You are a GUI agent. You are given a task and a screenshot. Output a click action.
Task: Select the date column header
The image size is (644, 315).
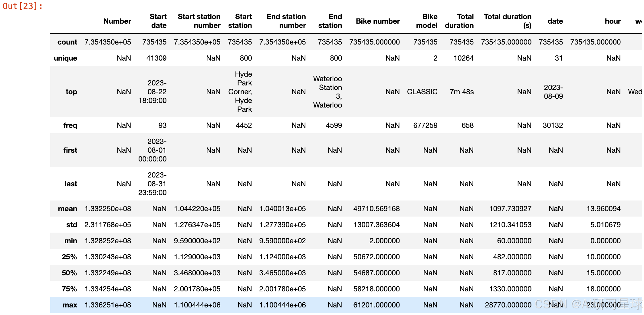click(x=555, y=21)
